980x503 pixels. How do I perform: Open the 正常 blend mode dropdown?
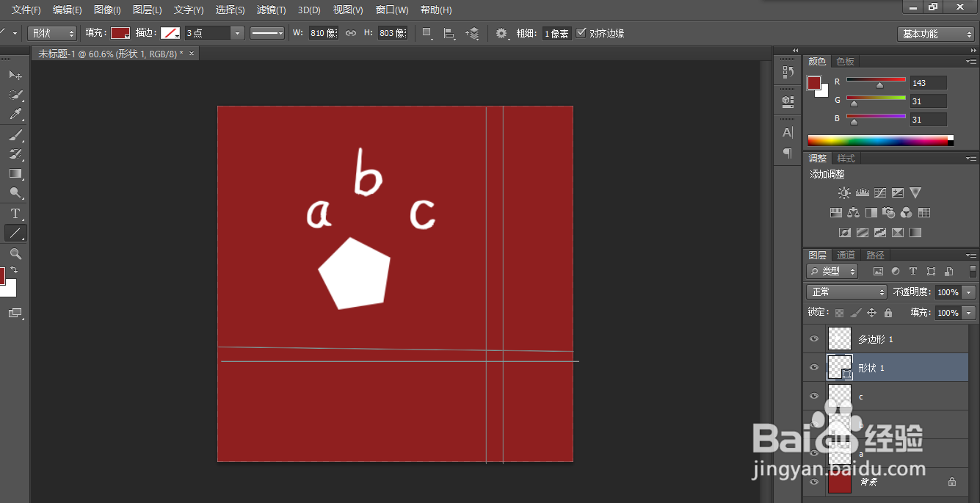coord(846,292)
